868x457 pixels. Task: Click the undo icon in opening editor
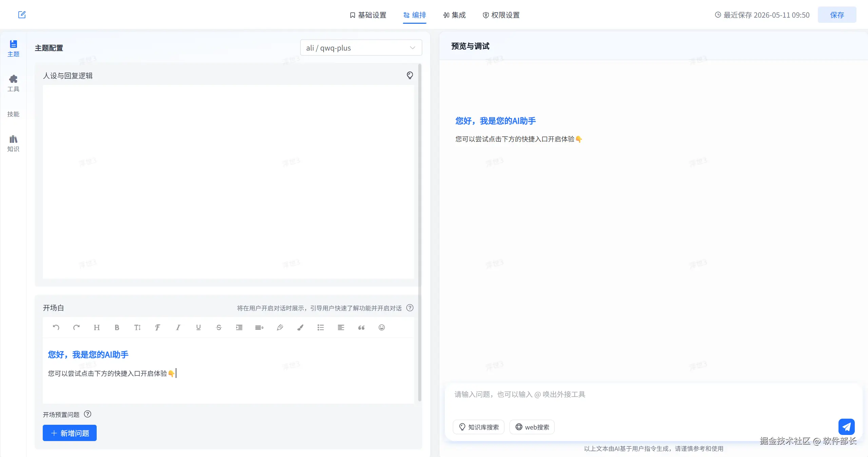56,327
